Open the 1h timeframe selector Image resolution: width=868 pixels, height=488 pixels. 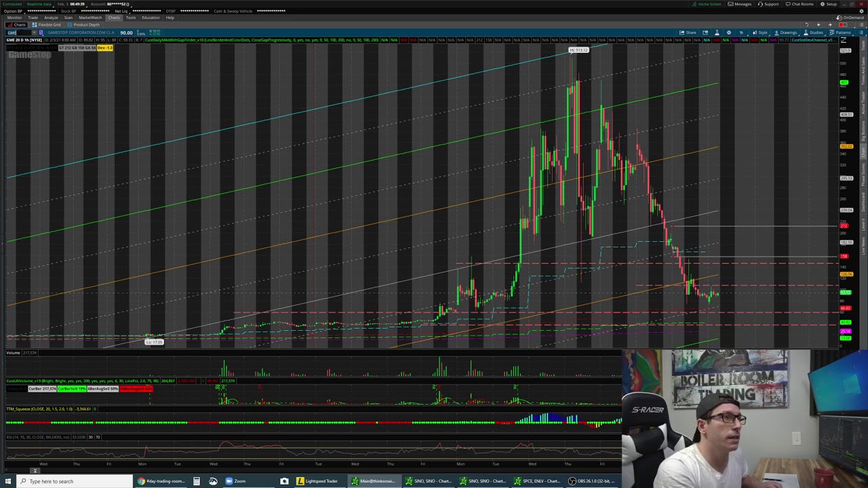[741, 33]
